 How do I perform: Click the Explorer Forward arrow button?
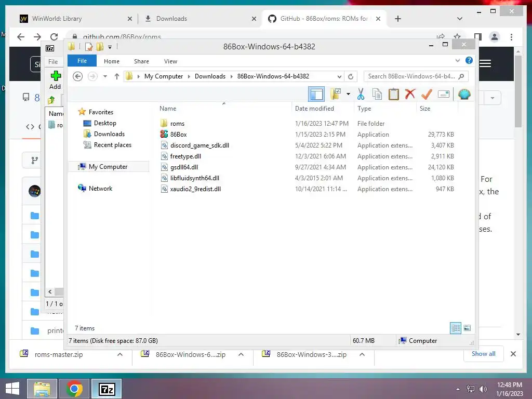pos(92,76)
